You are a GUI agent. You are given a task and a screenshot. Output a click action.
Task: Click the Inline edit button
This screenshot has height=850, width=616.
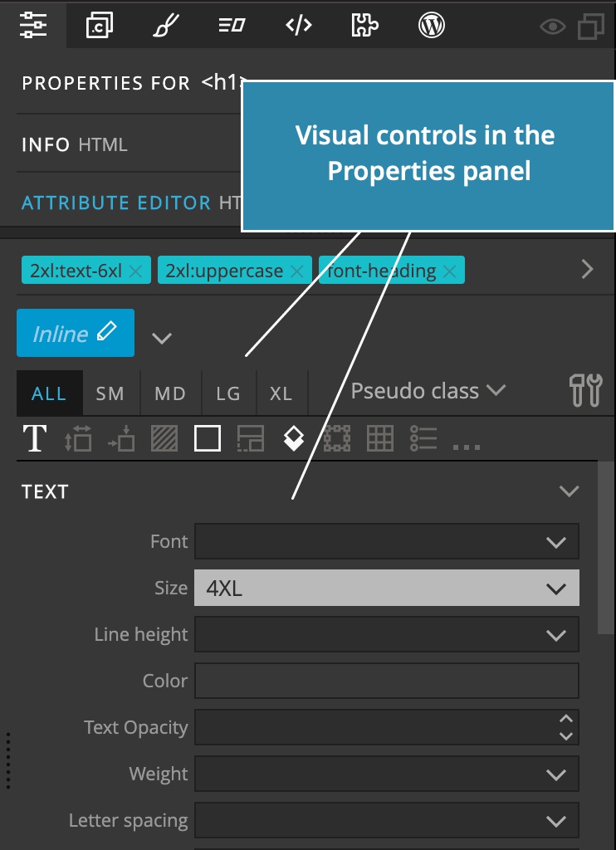click(76, 333)
